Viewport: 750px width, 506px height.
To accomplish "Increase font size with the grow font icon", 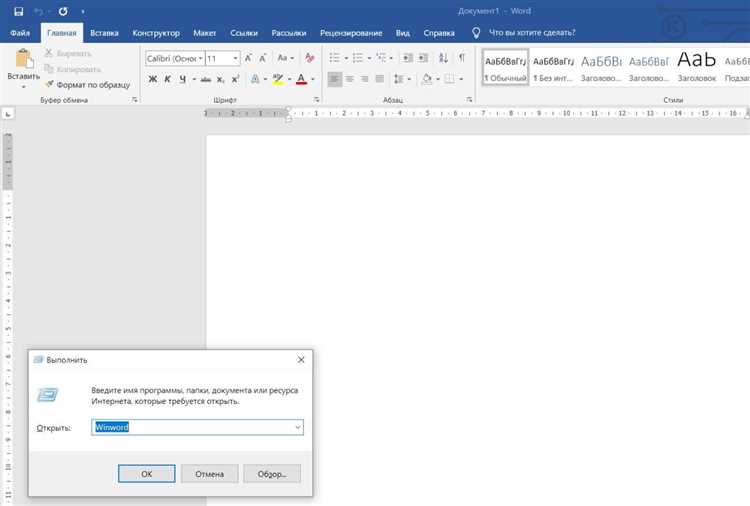I will coord(248,58).
